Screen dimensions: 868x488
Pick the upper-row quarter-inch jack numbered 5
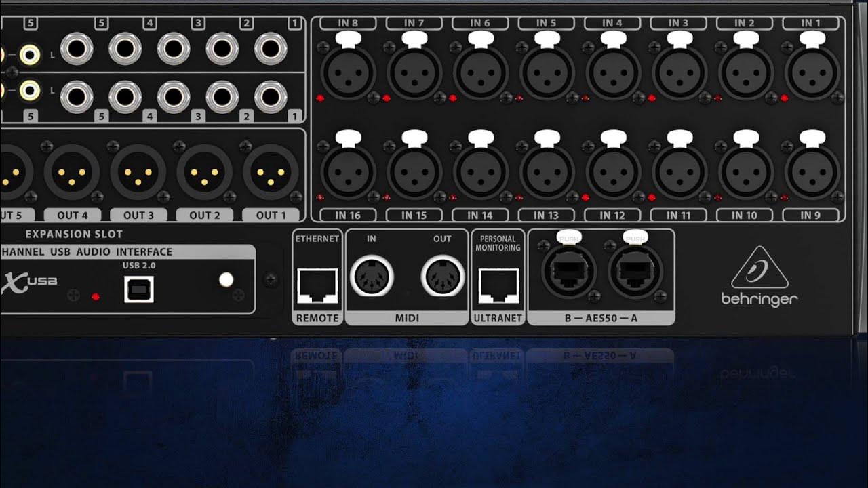[77, 48]
